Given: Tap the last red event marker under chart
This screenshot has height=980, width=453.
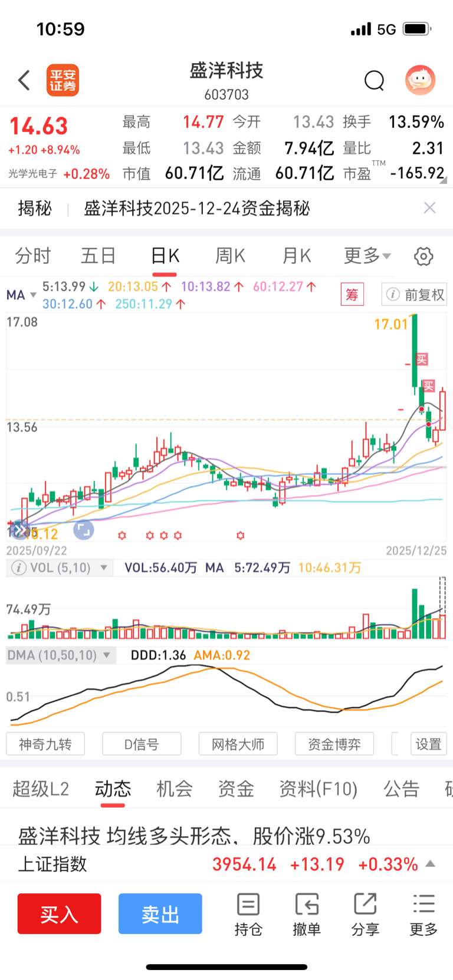Looking at the screenshot, I should [x=240, y=536].
